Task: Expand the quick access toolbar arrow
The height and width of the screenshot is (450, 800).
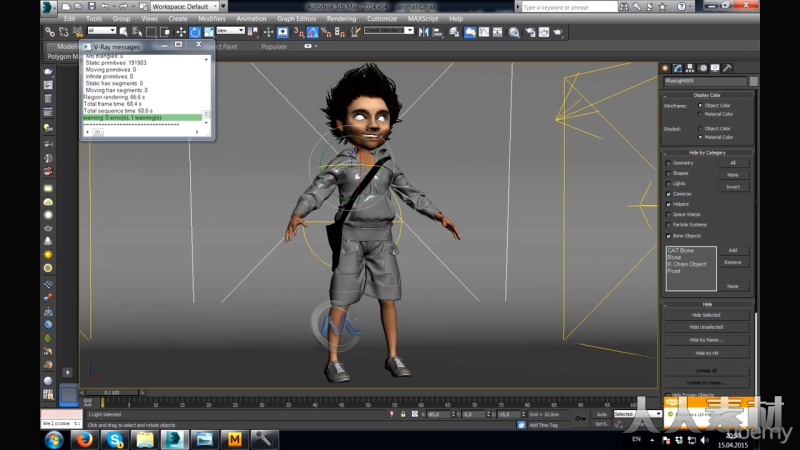Action: (223, 7)
